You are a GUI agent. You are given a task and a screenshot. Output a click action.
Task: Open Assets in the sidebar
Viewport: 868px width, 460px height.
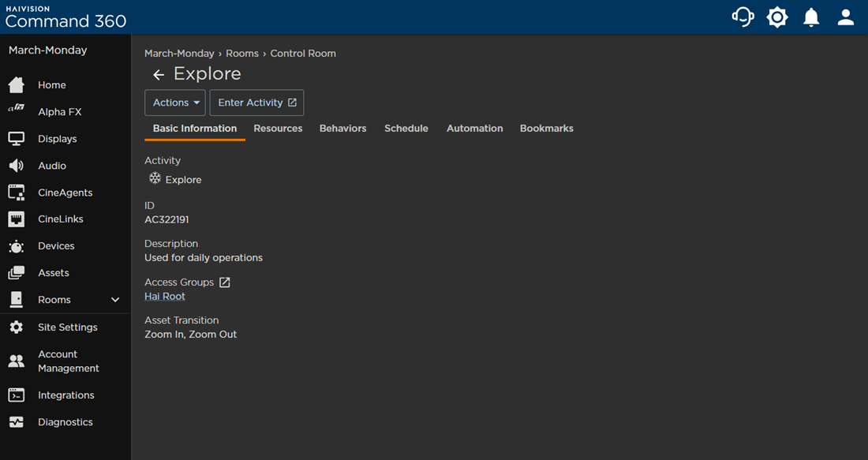pyautogui.click(x=54, y=273)
